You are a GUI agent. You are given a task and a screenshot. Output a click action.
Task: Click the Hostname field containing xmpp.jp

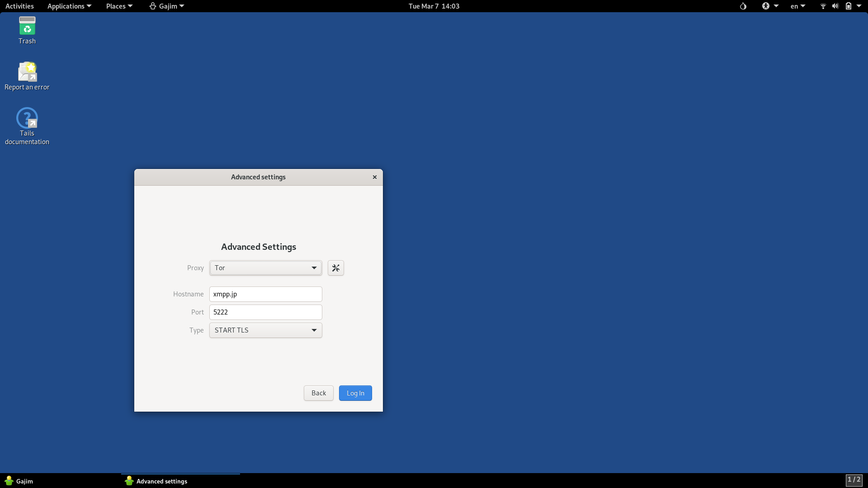(265, 294)
